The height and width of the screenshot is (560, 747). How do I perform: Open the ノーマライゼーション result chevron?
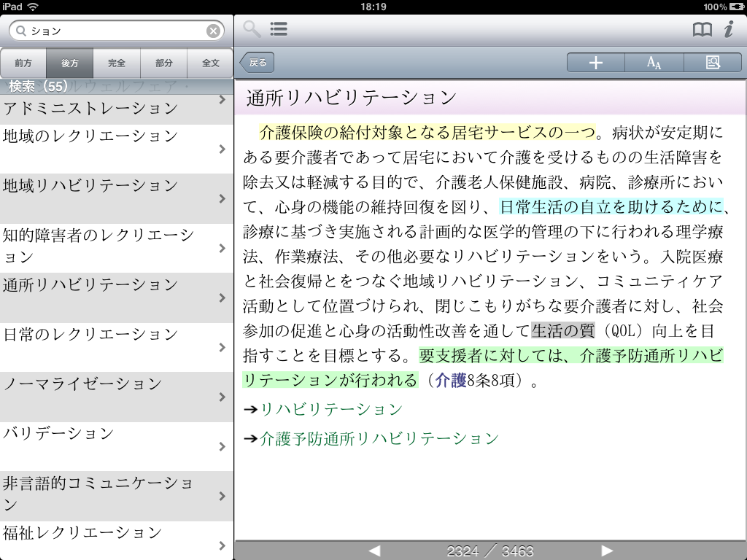222,397
